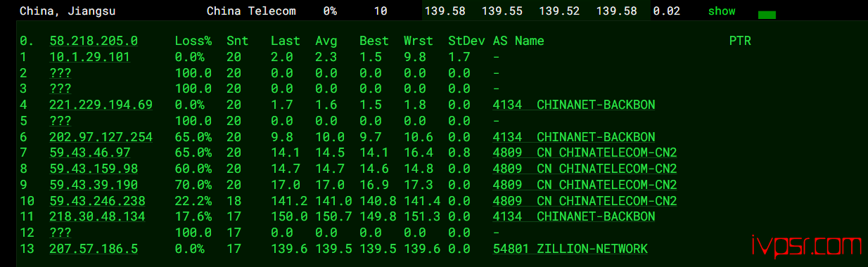Open AS 4809 CN CHINATELECOM-CN2 on hop 9
This screenshot has height=267, width=868.
(x=585, y=185)
